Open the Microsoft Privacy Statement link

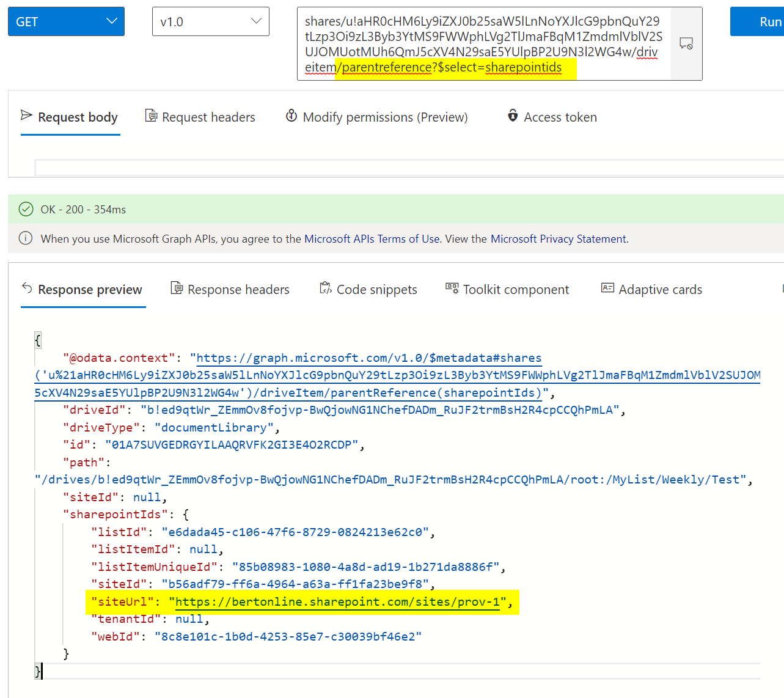tap(558, 238)
